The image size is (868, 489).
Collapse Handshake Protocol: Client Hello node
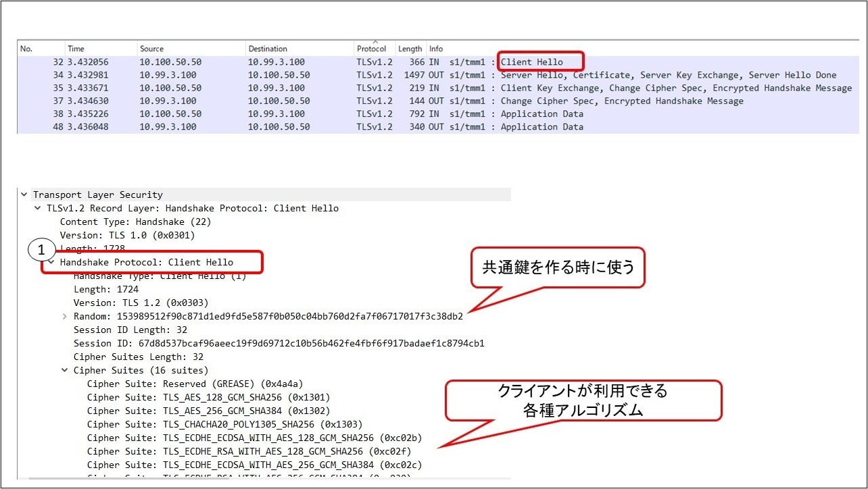51,262
